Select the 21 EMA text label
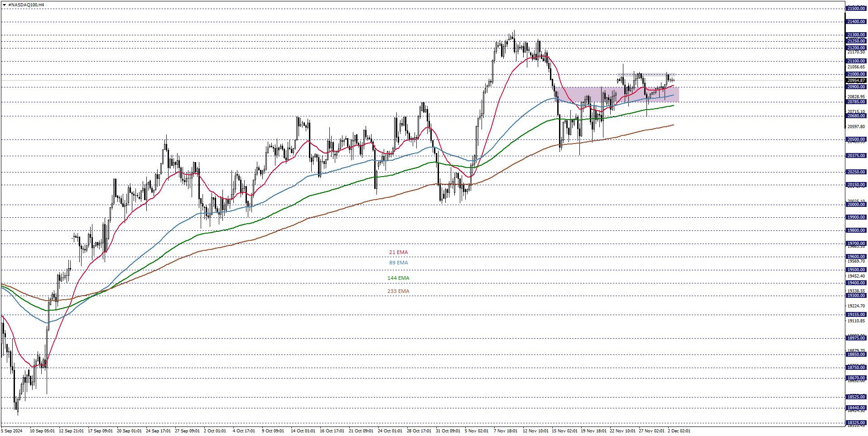868x436 pixels. 398,252
